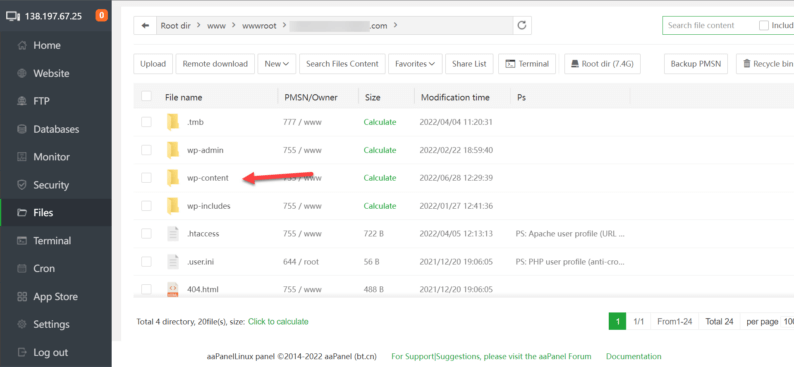
Task: Click the Root dir (7.4G) button
Action: [602, 64]
